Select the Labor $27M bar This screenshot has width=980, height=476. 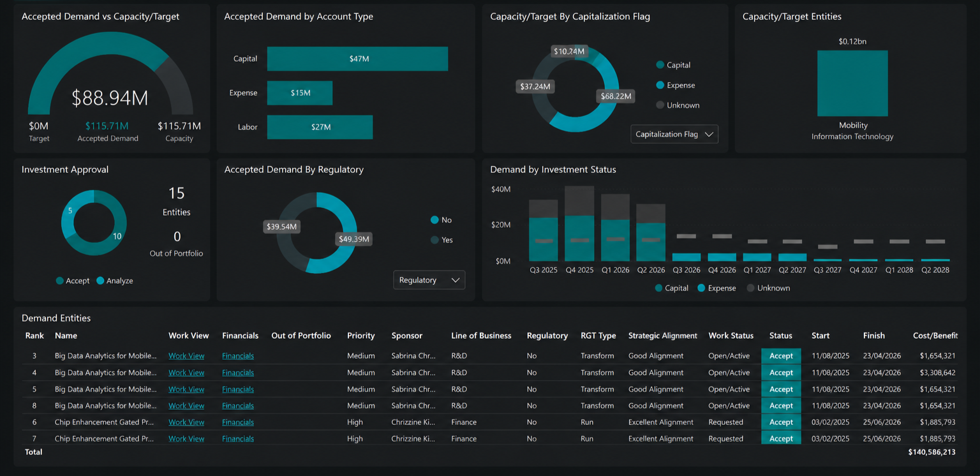tap(320, 127)
